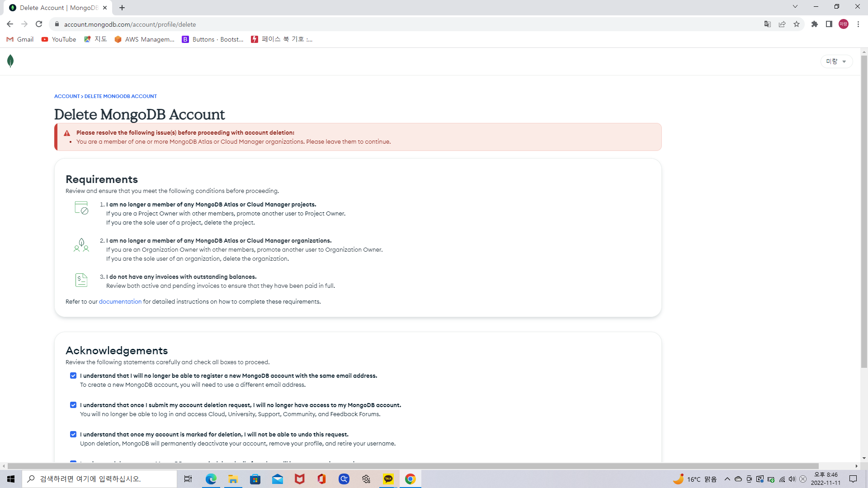Open McAfee from taskbar
868x488 pixels.
[300, 479]
